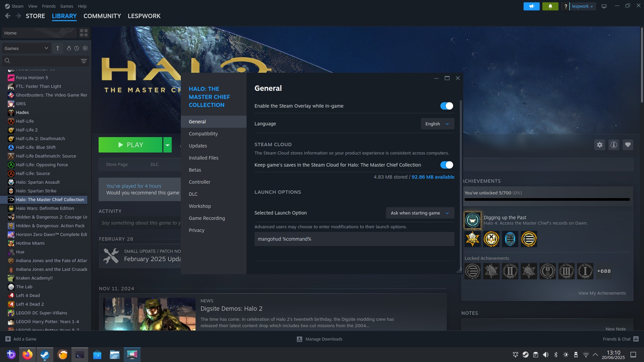The height and width of the screenshot is (362, 644).
Task: Toggle Steam Cloud saves for Halo
Action: click(447, 165)
